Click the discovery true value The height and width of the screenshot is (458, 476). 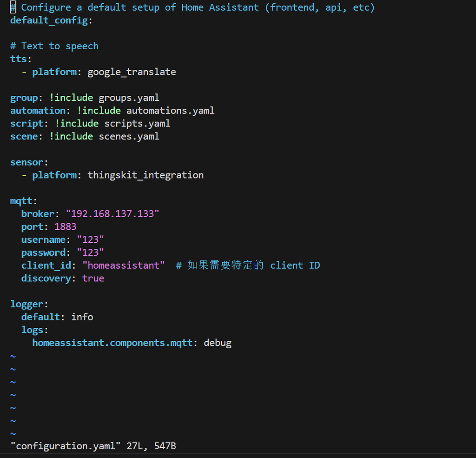click(x=93, y=278)
